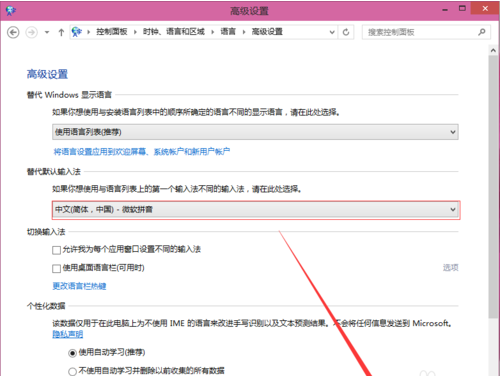500x376 pixels.
Task: Check 允许我为每个应用窗口设置不同的输入法
Action: (x=57, y=250)
